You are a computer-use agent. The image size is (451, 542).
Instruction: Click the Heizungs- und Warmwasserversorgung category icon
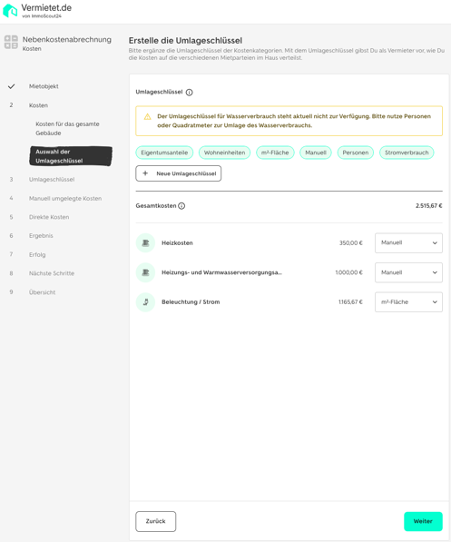[x=145, y=273]
